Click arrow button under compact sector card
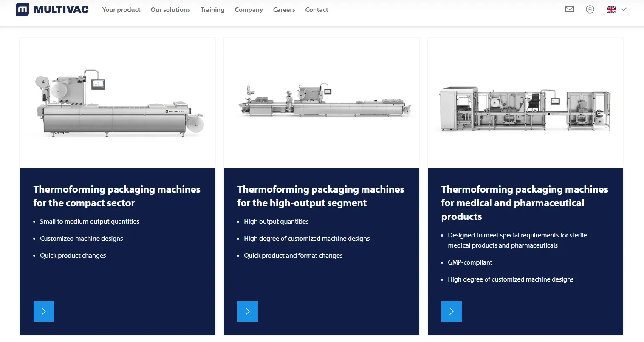 44,311
